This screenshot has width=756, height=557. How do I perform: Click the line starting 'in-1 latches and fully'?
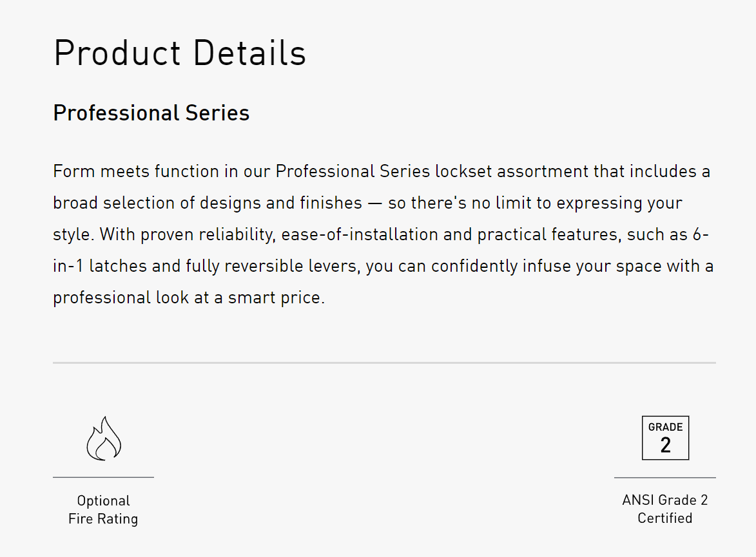coord(383,266)
